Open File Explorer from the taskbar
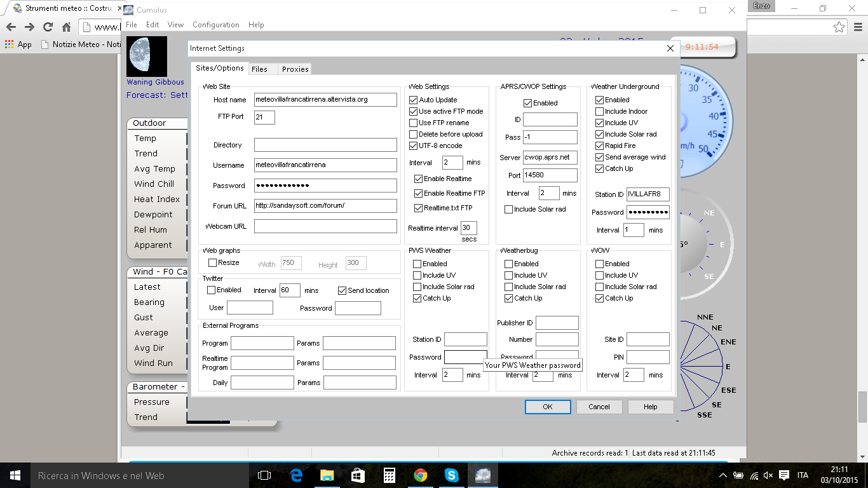 pos(327,475)
